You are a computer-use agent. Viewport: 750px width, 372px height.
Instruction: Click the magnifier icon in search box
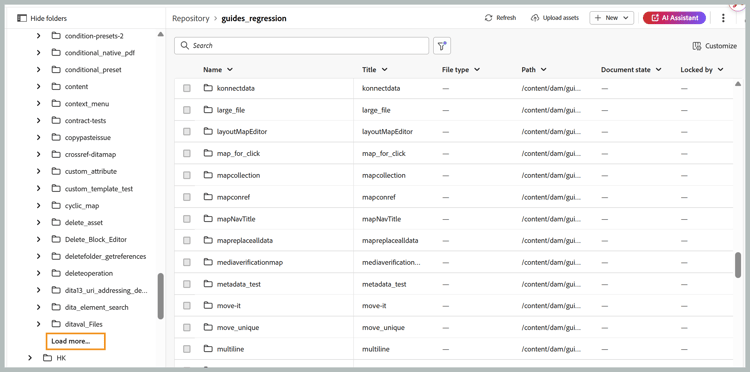[185, 45]
